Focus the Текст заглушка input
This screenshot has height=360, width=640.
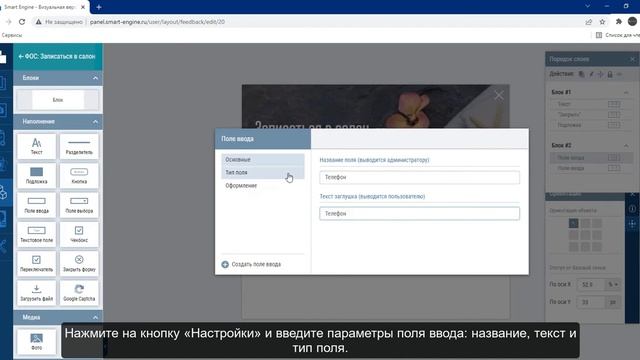pyautogui.click(x=419, y=213)
